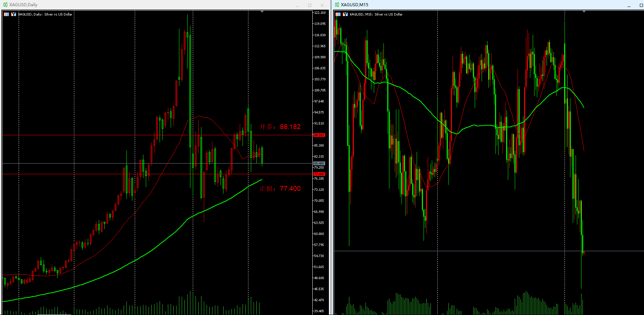Maximize the XAGUSD,Daily chart window
The height and width of the screenshot is (315, 644).
click(310, 5)
